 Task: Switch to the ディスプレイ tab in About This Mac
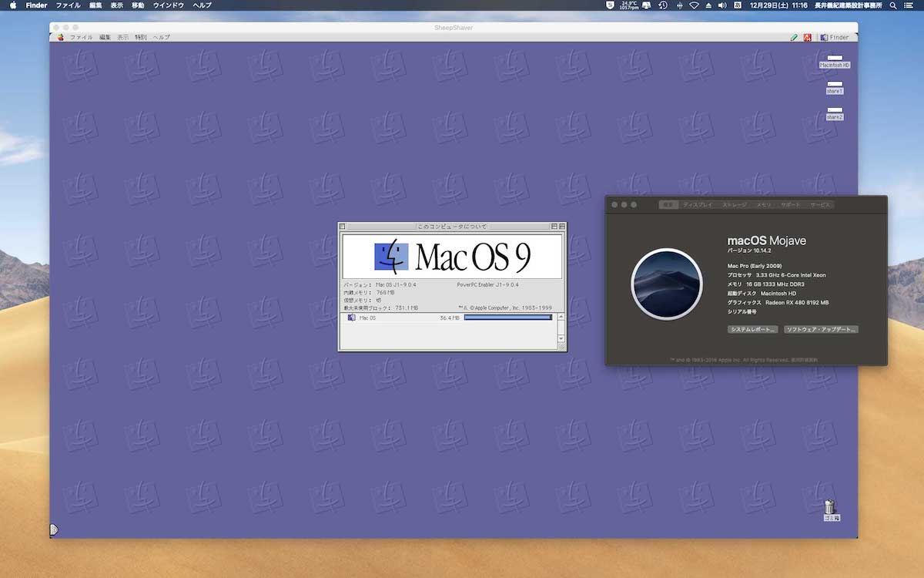pos(698,205)
